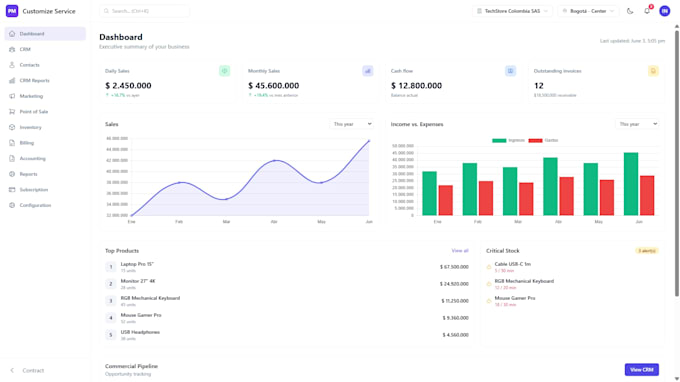680x382 pixels.
Task: Click the Point of Sale cart icon
Action: (x=12, y=112)
